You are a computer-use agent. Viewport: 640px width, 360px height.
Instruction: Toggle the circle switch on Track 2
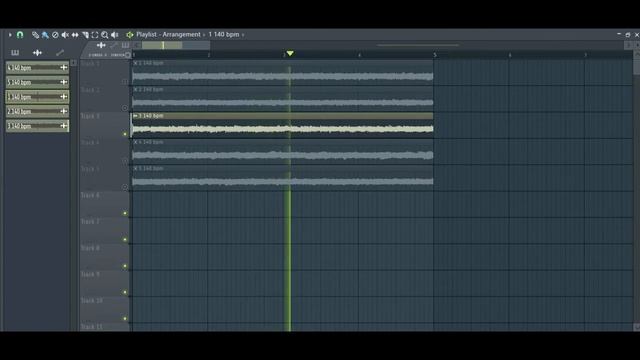point(125,108)
